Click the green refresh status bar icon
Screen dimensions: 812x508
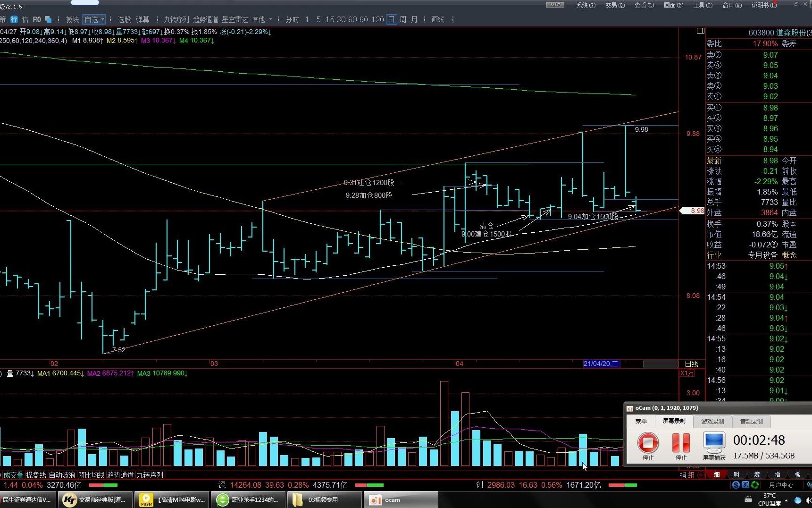[755, 485]
